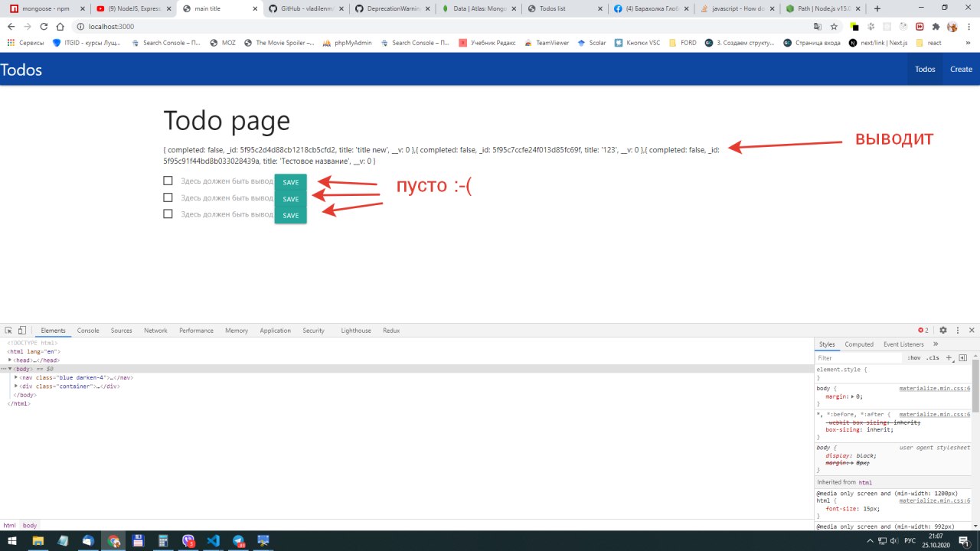Open DevTools more options menu (three dots)

(x=958, y=331)
